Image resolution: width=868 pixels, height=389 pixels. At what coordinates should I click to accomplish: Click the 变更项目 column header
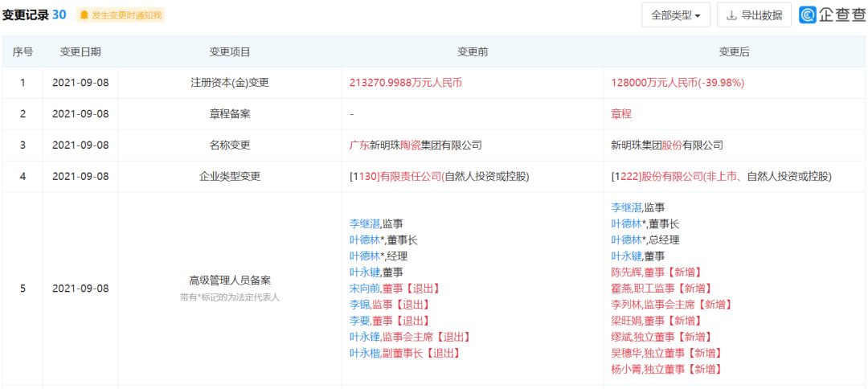click(x=230, y=52)
